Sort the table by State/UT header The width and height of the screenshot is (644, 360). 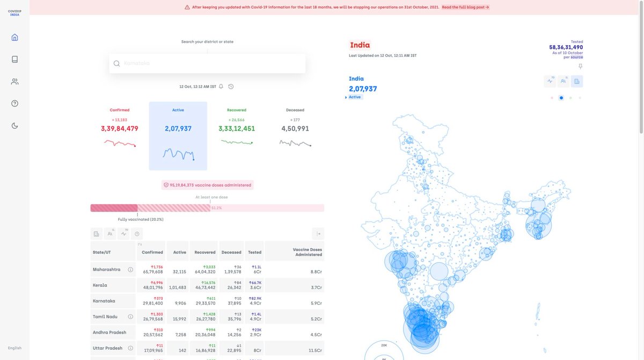click(113, 251)
